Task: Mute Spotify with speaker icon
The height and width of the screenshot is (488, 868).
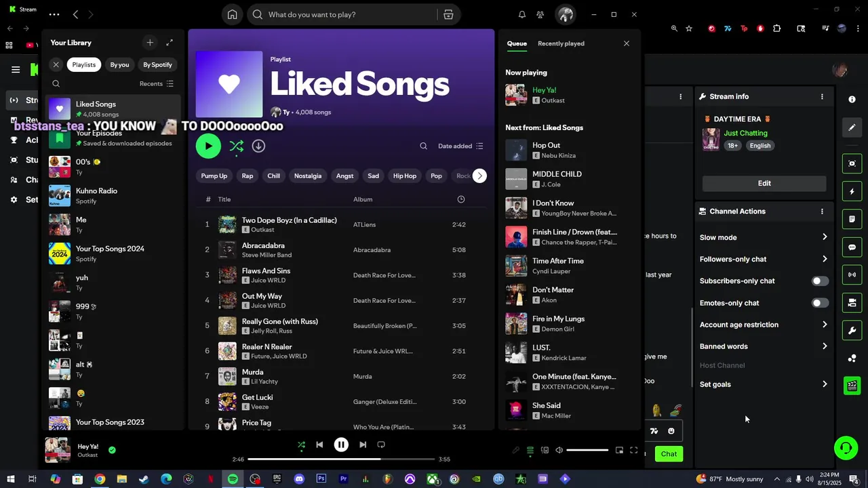Action: point(559,450)
